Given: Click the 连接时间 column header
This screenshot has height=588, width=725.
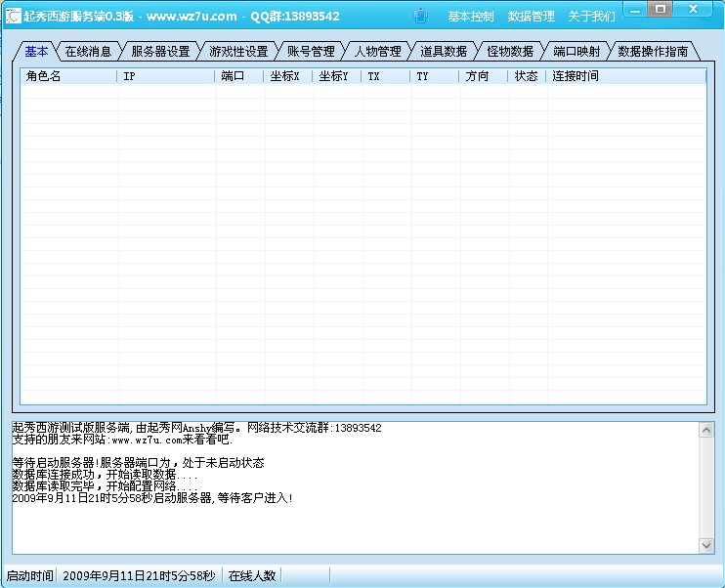Looking at the screenshot, I should [x=625, y=76].
